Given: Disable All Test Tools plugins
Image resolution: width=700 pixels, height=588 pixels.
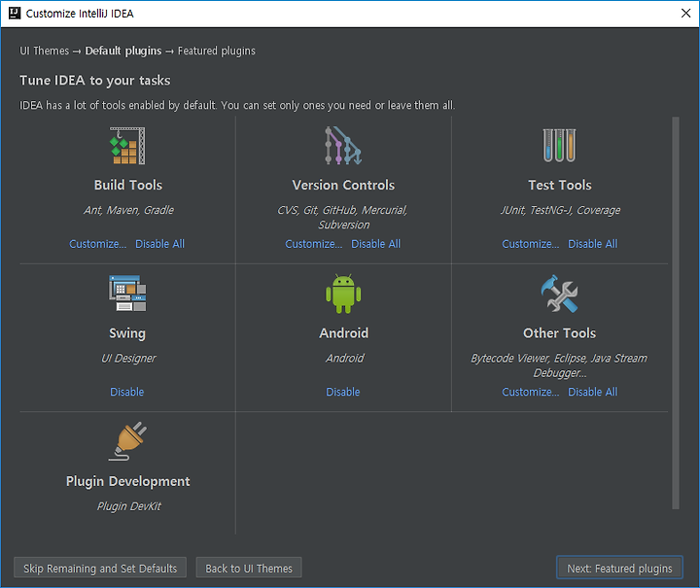Looking at the screenshot, I should [592, 244].
